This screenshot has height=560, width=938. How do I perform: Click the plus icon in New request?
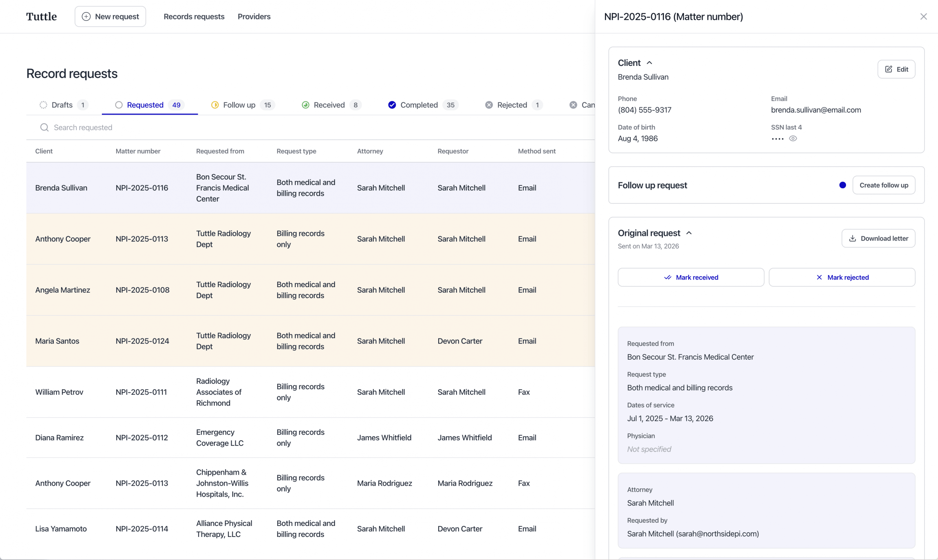point(86,16)
